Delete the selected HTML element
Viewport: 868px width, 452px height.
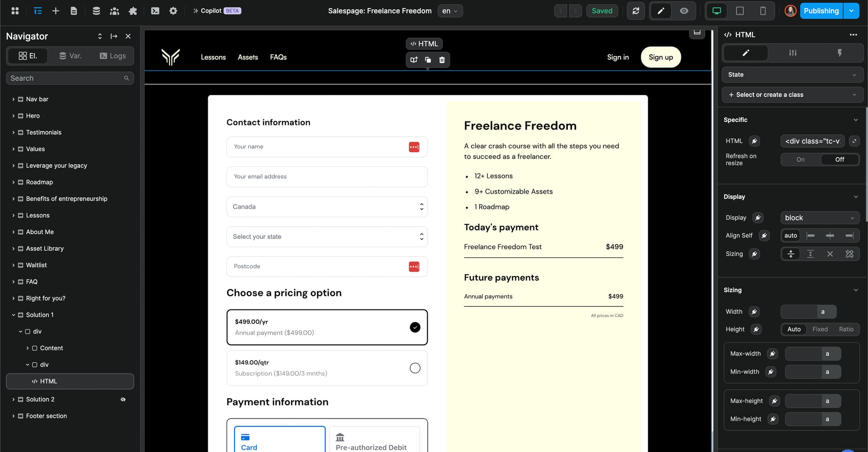pyautogui.click(x=442, y=60)
